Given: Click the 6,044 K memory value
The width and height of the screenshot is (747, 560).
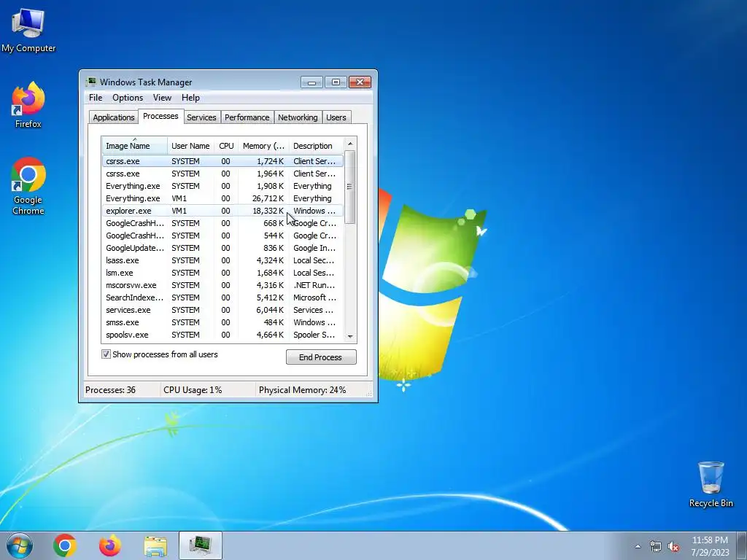Looking at the screenshot, I should pyautogui.click(x=270, y=309).
